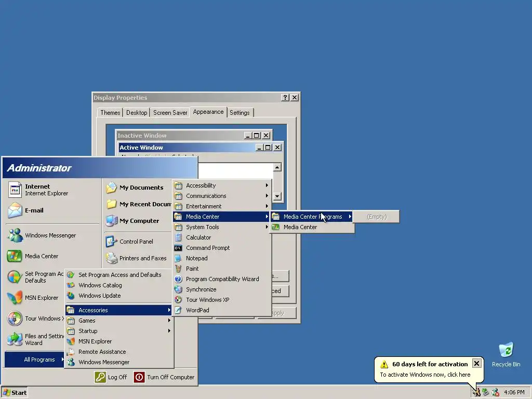Expand the Communications submenu

point(222,196)
